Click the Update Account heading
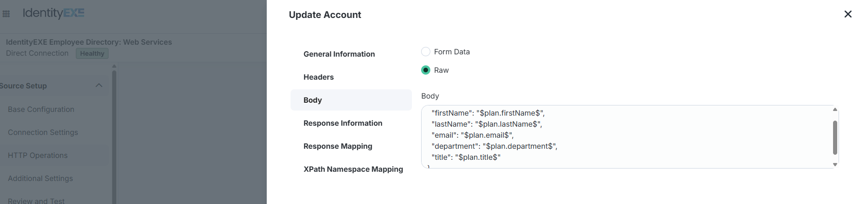 tap(325, 15)
